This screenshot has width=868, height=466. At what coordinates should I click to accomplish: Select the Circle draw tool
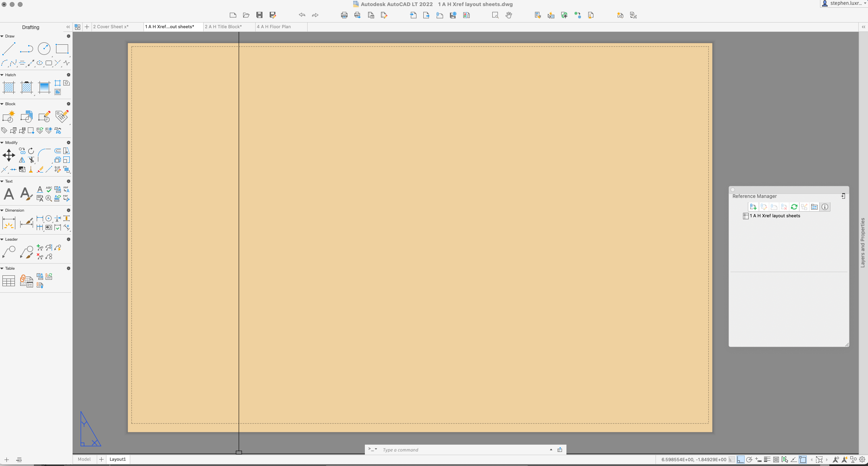coord(44,49)
